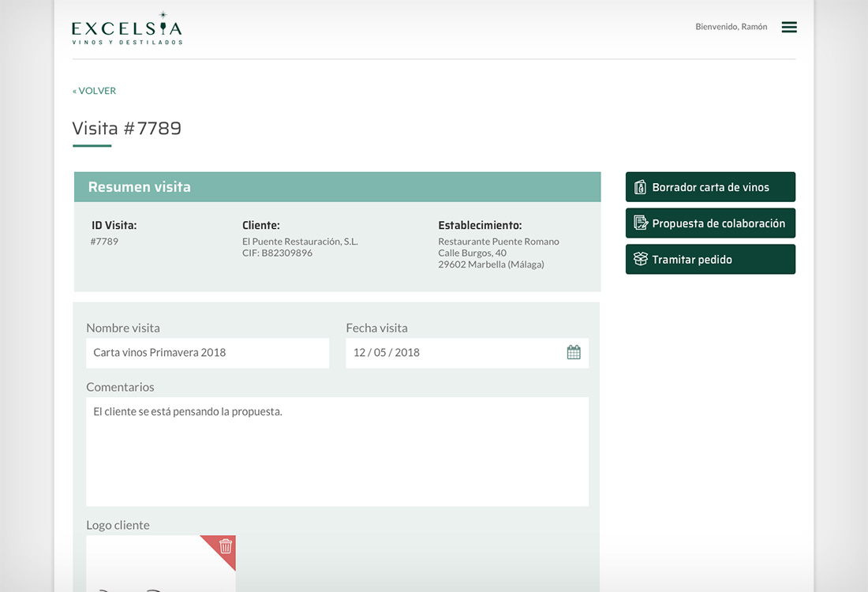Click the Bienvenido, Ramón greeting
This screenshot has width=868, height=592.
731,27
